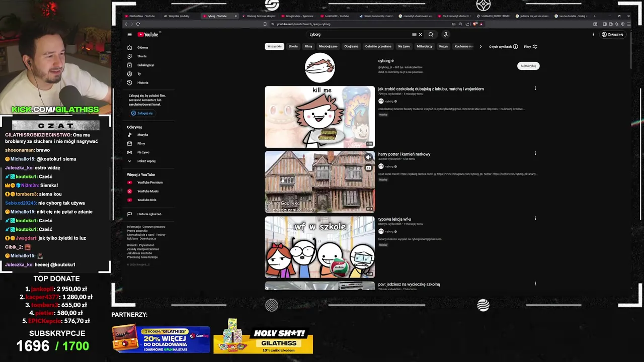Bookmark the page from the address bar
Screen dimensions: 644x362
tap(265, 24)
